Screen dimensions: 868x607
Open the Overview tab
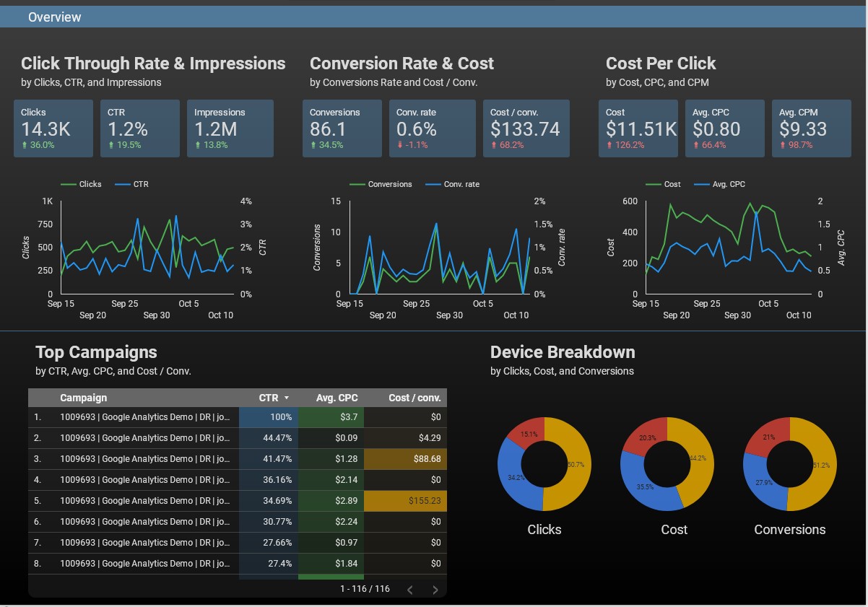[x=55, y=17]
